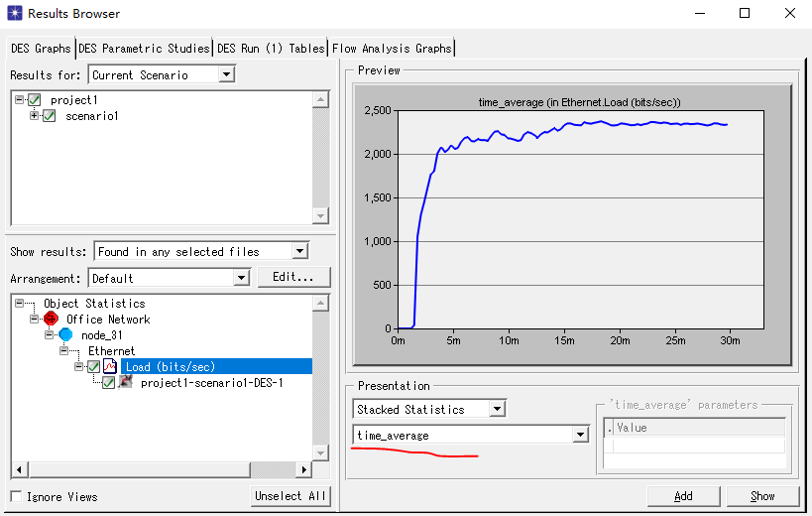This screenshot has width=812, height=516.
Task: Toggle the project1 checkbox
Action: [x=34, y=99]
